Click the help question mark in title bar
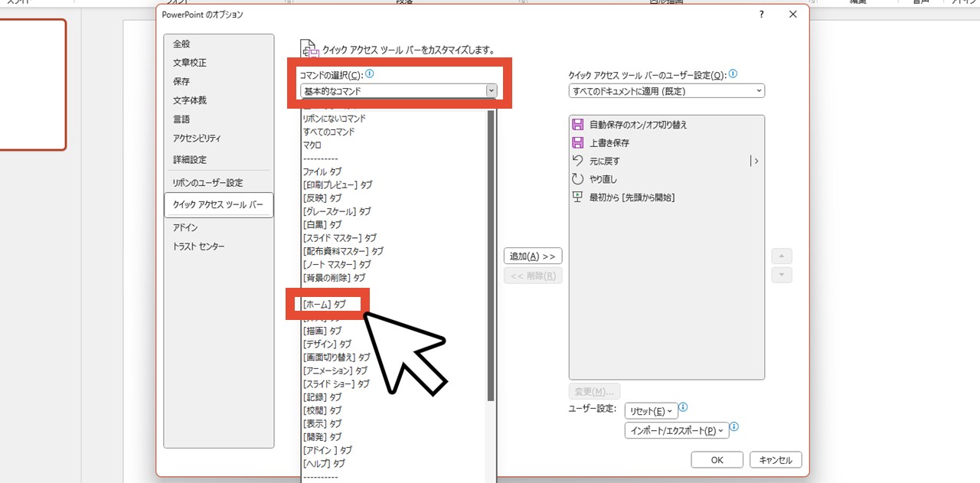Image resolution: width=980 pixels, height=483 pixels. point(761,15)
